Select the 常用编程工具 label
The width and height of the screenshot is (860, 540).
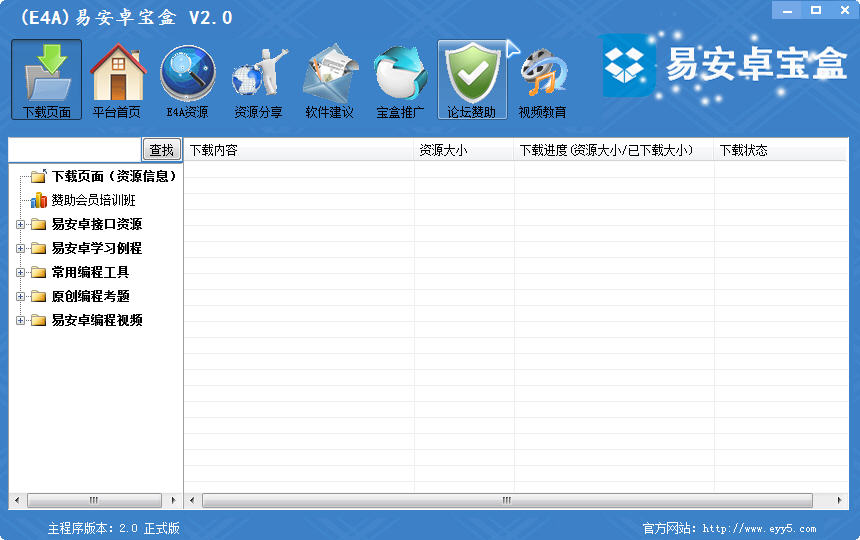(x=90, y=272)
